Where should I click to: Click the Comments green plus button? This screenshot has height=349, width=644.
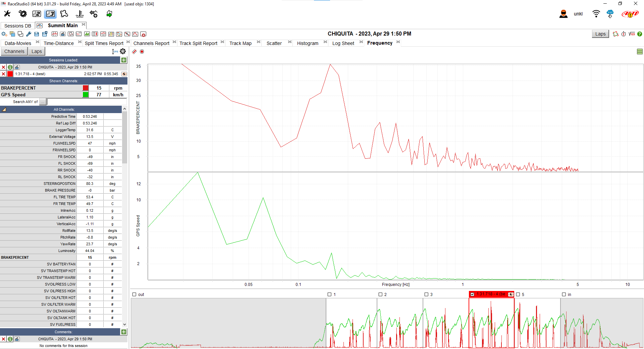pyautogui.click(x=124, y=332)
